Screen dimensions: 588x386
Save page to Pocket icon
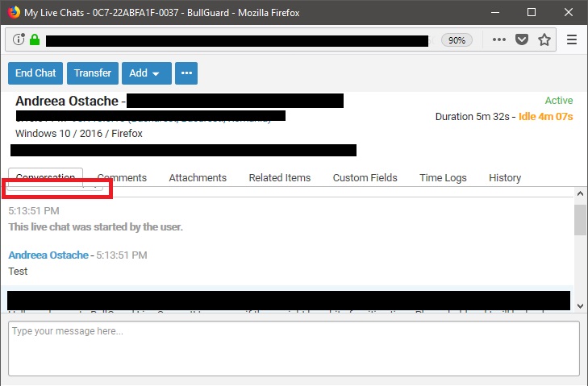(x=522, y=39)
